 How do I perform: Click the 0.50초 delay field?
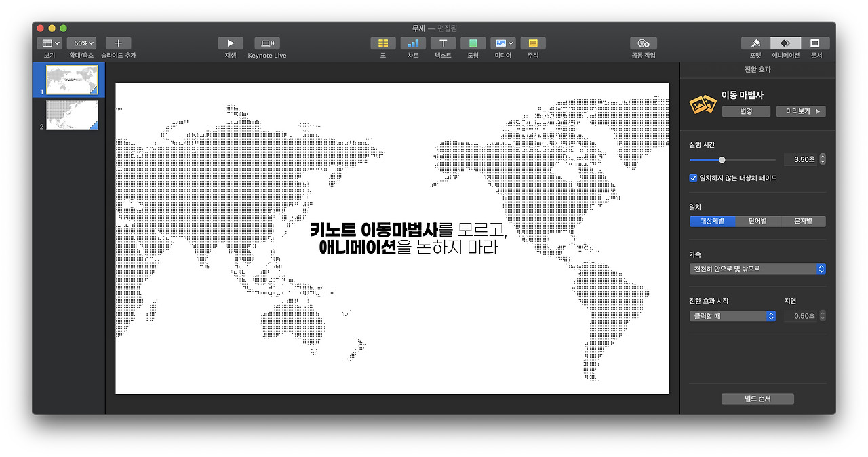pos(801,316)
